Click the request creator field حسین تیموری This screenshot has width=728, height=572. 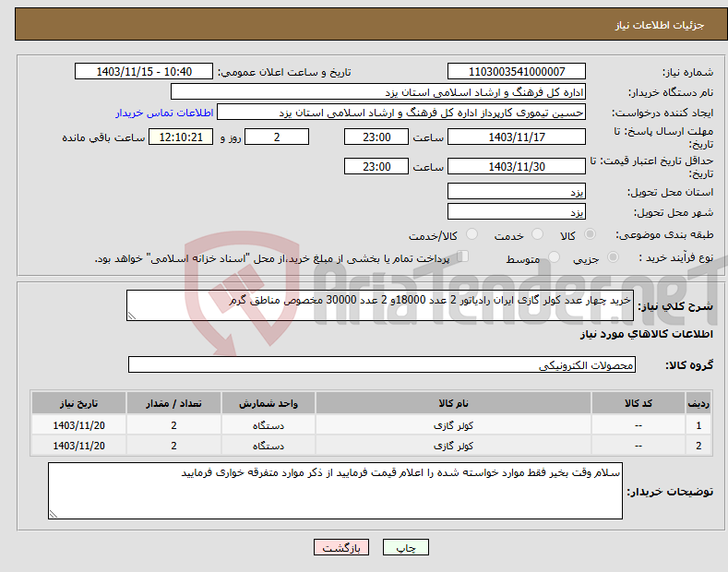(x=401, y=113)
